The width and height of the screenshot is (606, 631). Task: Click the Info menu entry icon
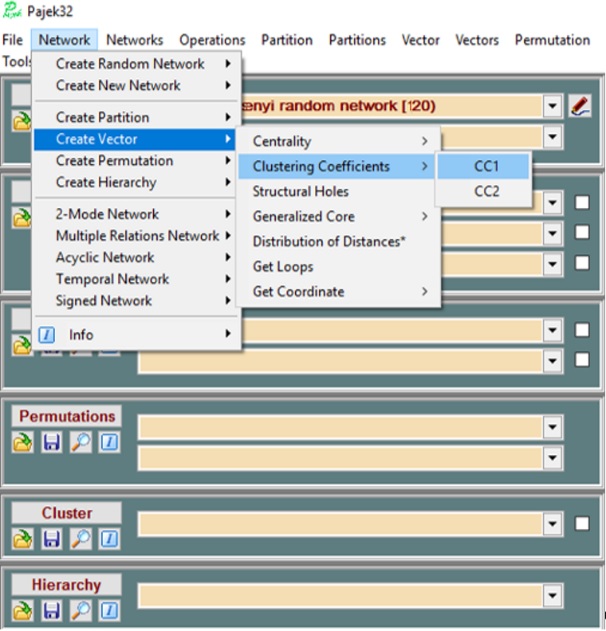pyautogui.click(x=47, y=335)
